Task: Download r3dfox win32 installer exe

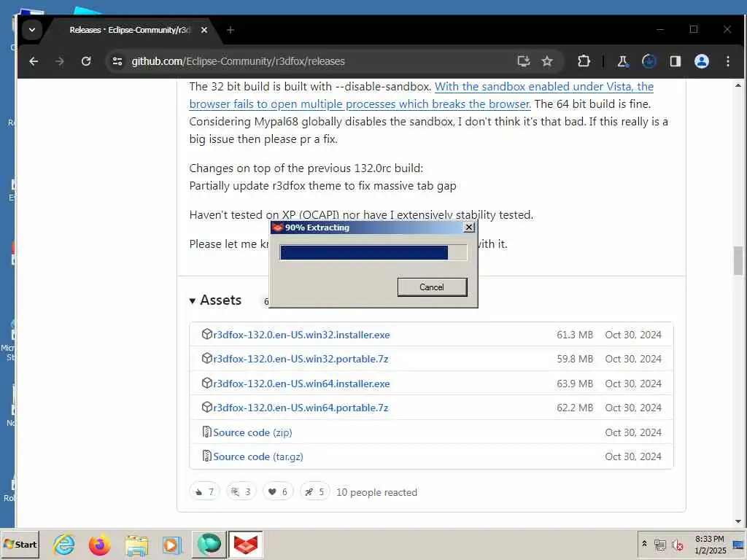Action: 301,335
